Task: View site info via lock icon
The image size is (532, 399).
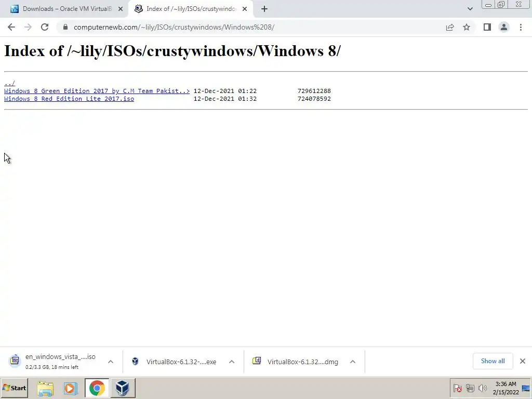Action: [x=65, y=27]
